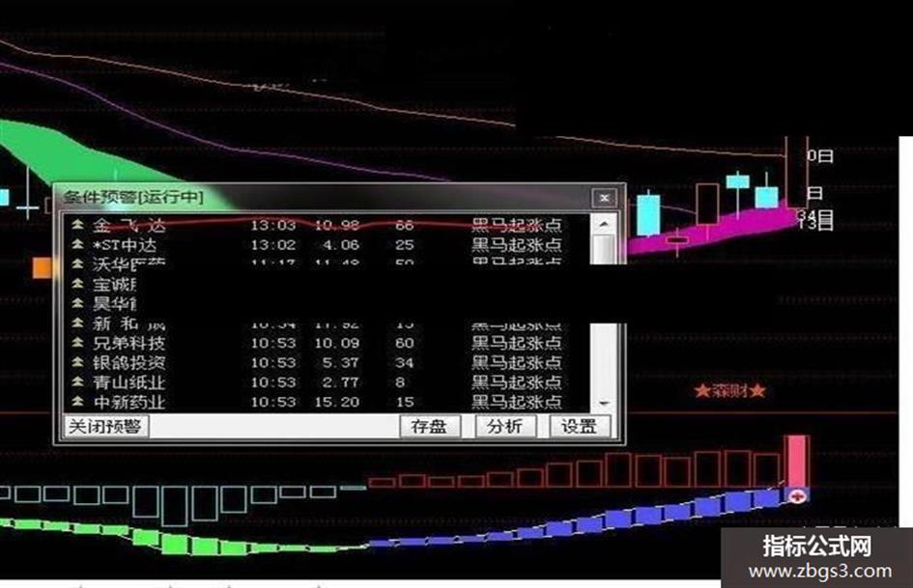Click the tall pink bar on the indicator chart
The height and width of the screenshot is (588, 913).
[x=796, y=461]
